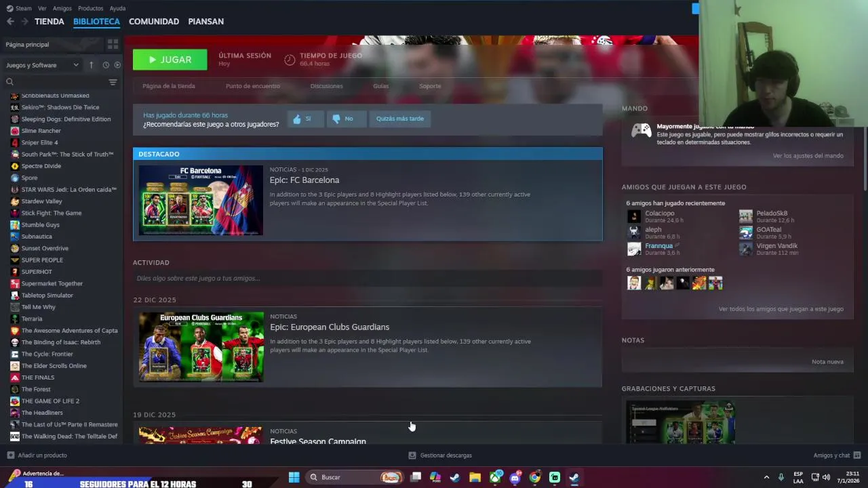Open the Windows Start menu
The height and width of the screenshot is (488, 868).
pos(294,477)
